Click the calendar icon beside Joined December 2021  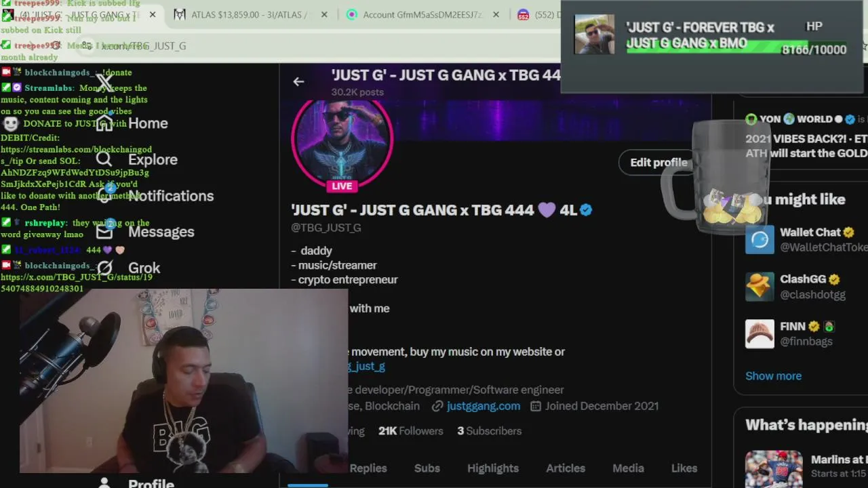pos(535,406)
